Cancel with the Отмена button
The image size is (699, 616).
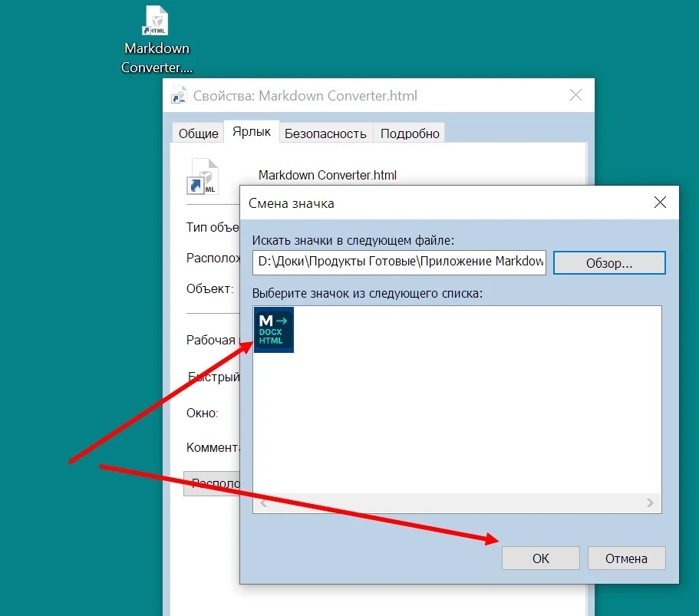626,558
